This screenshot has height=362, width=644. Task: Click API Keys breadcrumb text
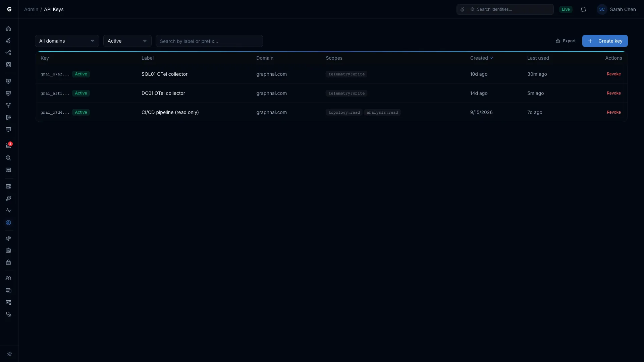click(x=54, y=9)
